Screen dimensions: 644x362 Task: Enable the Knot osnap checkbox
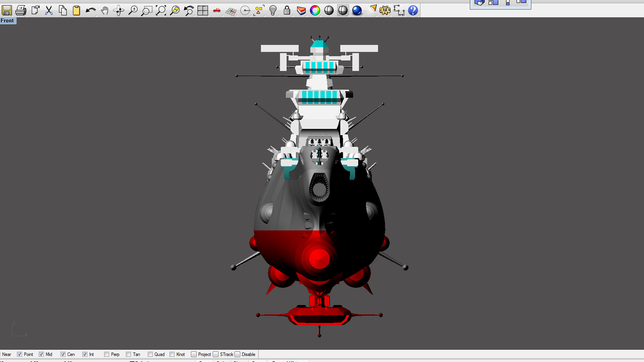point(172,354)
